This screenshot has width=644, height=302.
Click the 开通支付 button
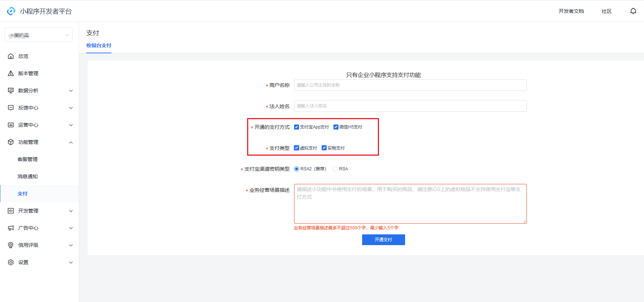tap(383, 240)
